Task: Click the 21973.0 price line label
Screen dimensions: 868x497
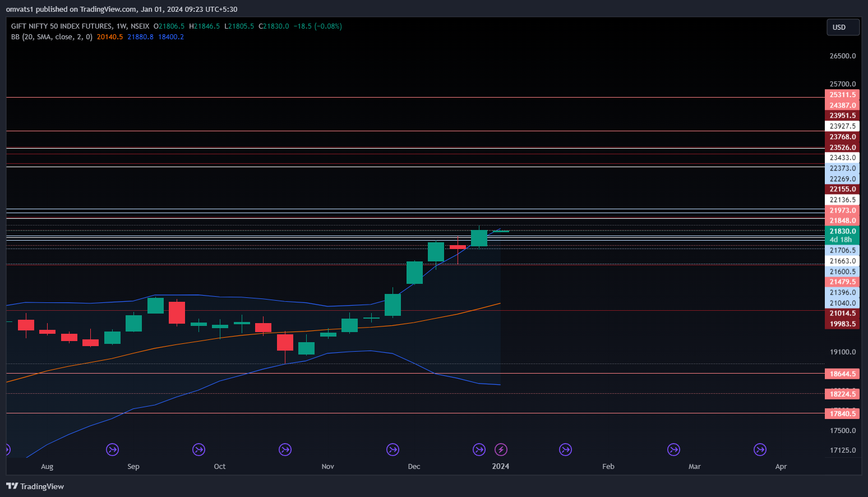Action: tap(842, 210)
